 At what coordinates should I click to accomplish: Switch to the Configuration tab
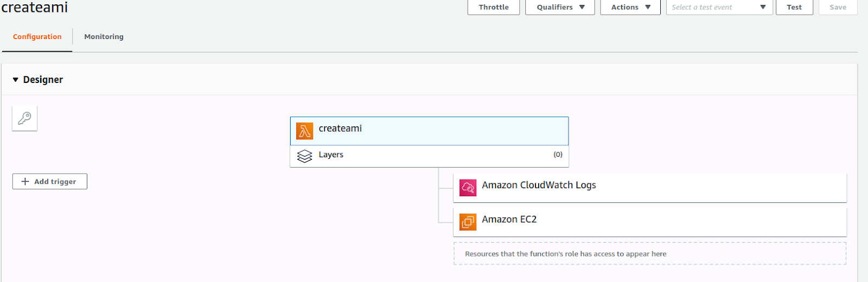tap(37, 37)
